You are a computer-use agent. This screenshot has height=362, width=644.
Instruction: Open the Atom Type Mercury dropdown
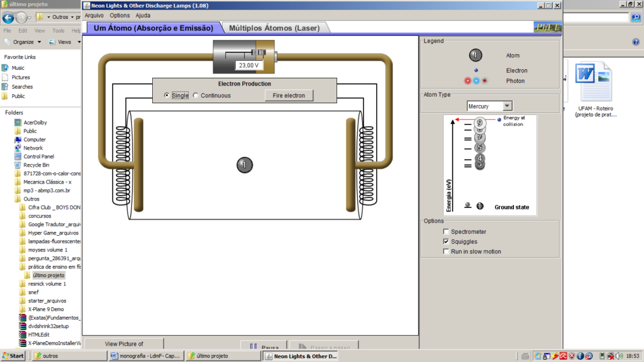(489, 106)
